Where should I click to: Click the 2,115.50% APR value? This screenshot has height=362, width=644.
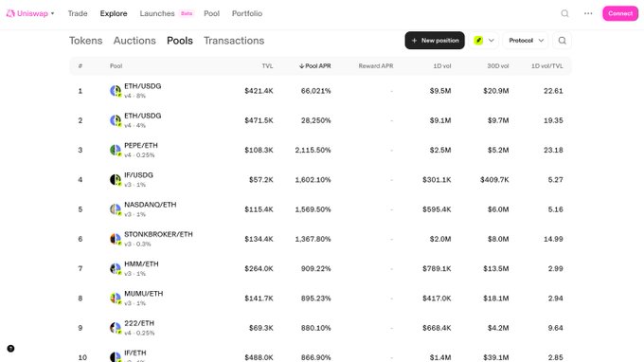(313, 150)
